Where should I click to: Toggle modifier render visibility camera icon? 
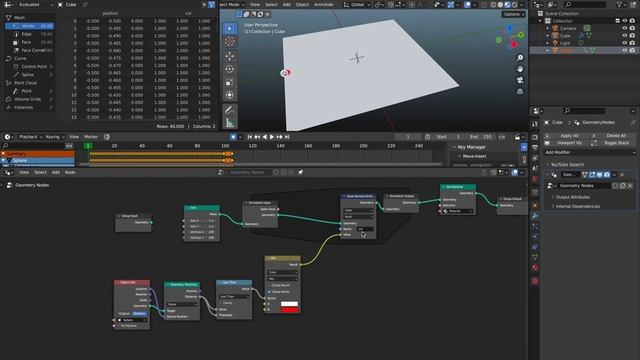[607, 175]
